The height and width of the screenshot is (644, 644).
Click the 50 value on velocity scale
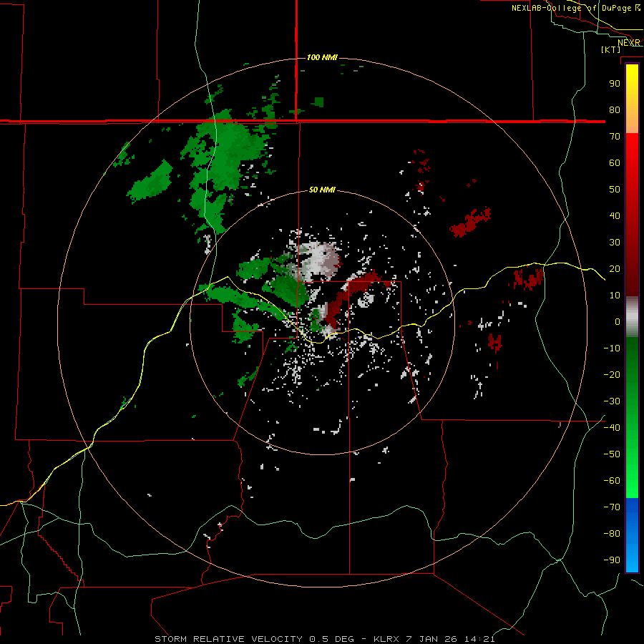pos(615,190)
